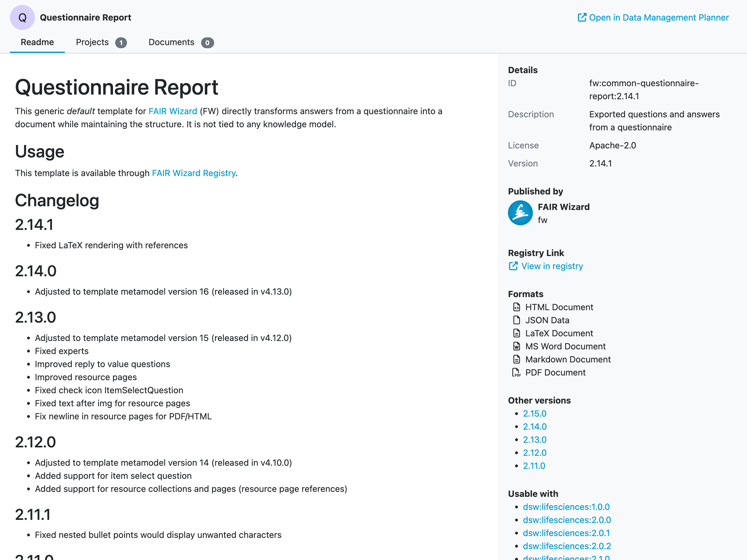Screen dimensions: 747x560
Task: Click the Usage section heading
Action: tap(40, 152)
